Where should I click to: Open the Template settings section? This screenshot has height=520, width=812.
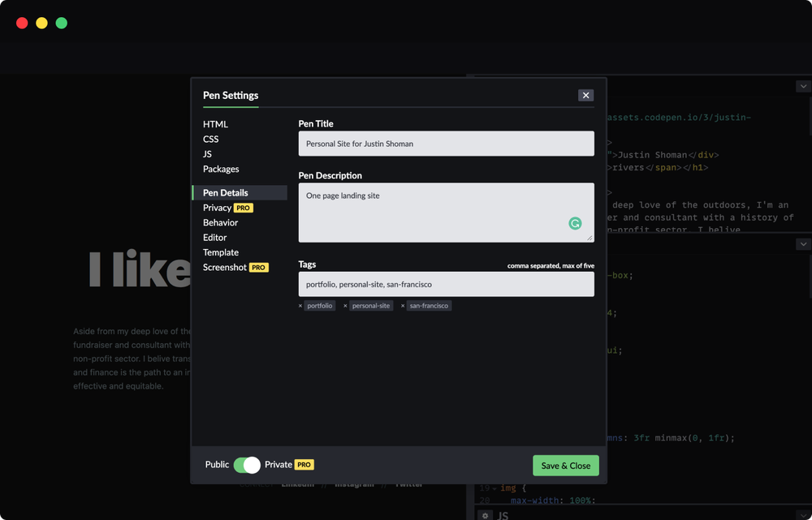coord(220,252)
